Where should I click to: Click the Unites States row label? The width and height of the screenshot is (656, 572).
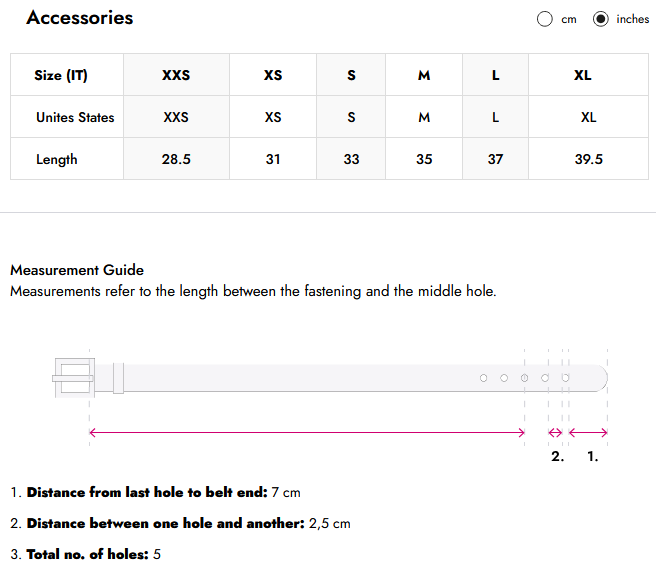click(75, 117)
